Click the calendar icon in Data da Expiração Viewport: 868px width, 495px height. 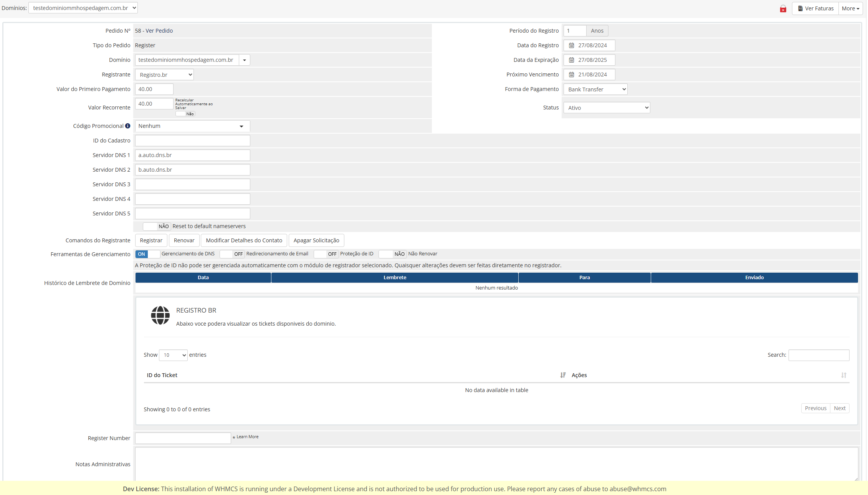tap(571, 60)
